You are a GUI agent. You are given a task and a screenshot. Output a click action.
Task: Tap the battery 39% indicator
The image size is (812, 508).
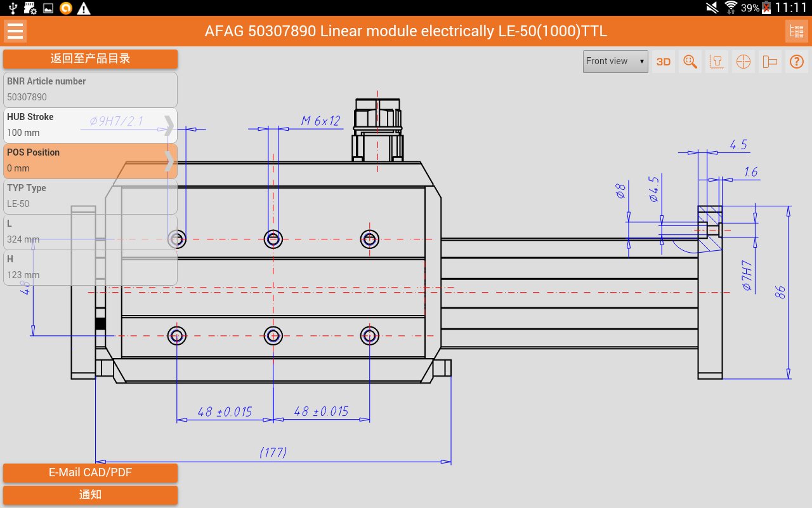click(x=756, y=8)
